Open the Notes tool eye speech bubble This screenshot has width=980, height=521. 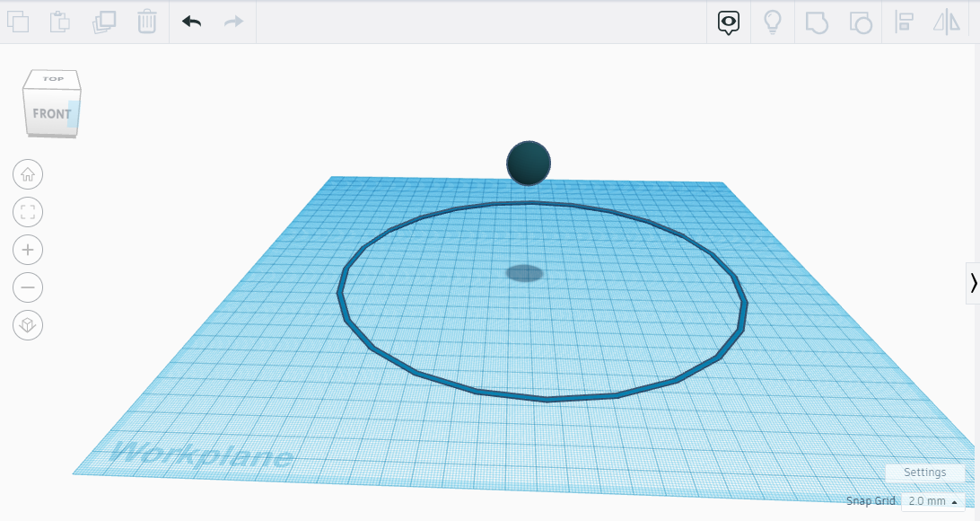point(728,22)
